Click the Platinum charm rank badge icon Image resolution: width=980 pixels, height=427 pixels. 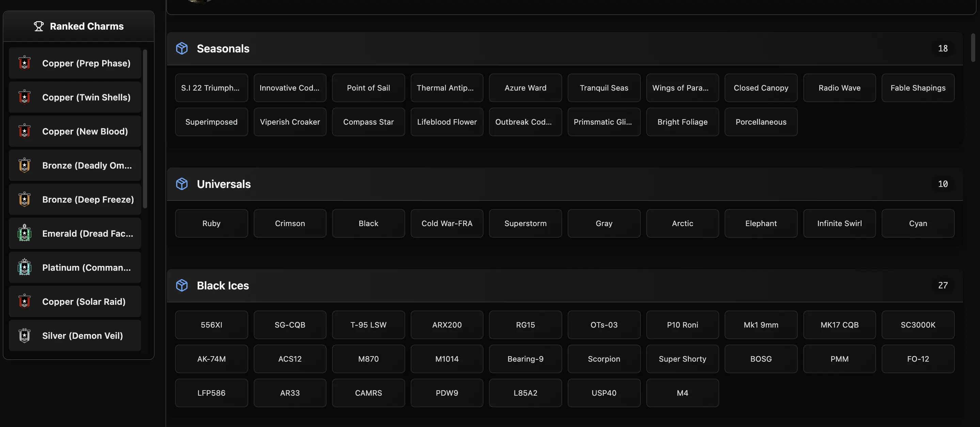pyautogui.click(x=25, y=268)
